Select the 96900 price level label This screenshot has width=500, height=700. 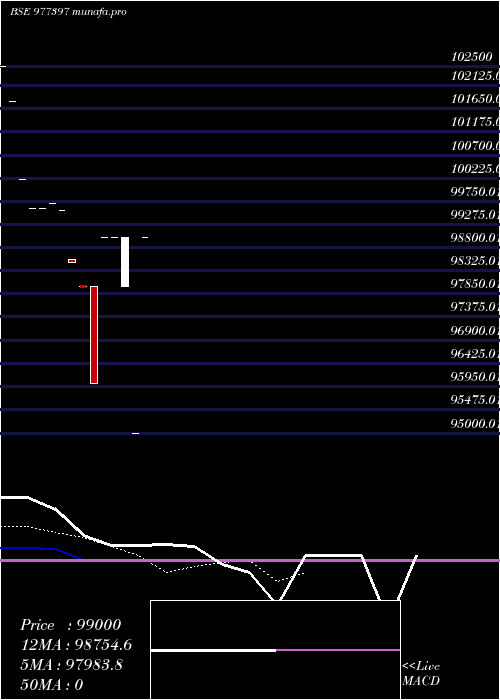(475, 330)
